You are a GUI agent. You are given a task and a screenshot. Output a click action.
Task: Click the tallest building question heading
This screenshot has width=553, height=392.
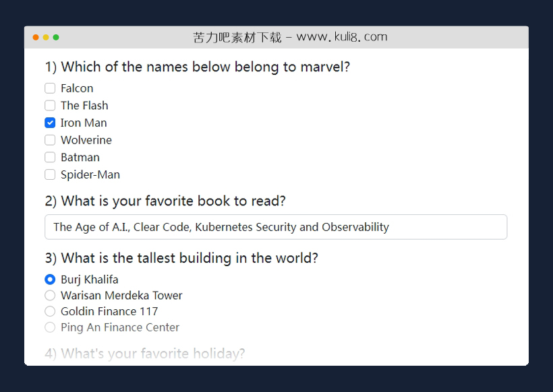point(181,258)
